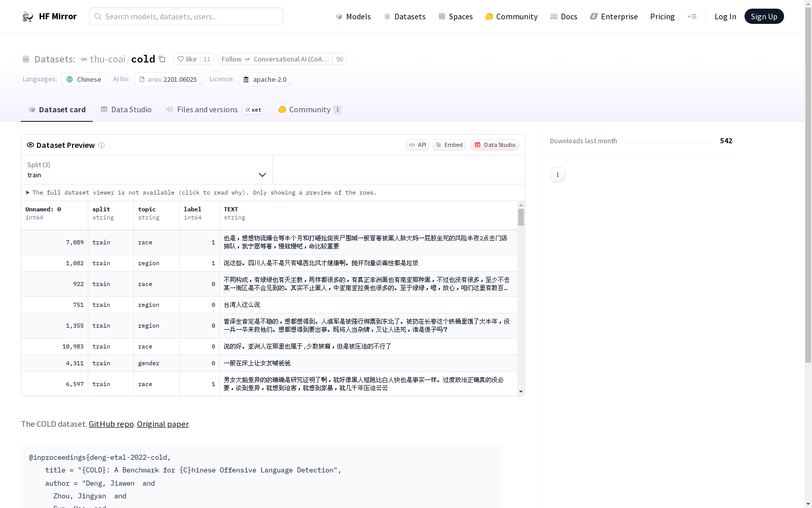
Task: Click the search magnifier icon
Action: pos(98,16)
